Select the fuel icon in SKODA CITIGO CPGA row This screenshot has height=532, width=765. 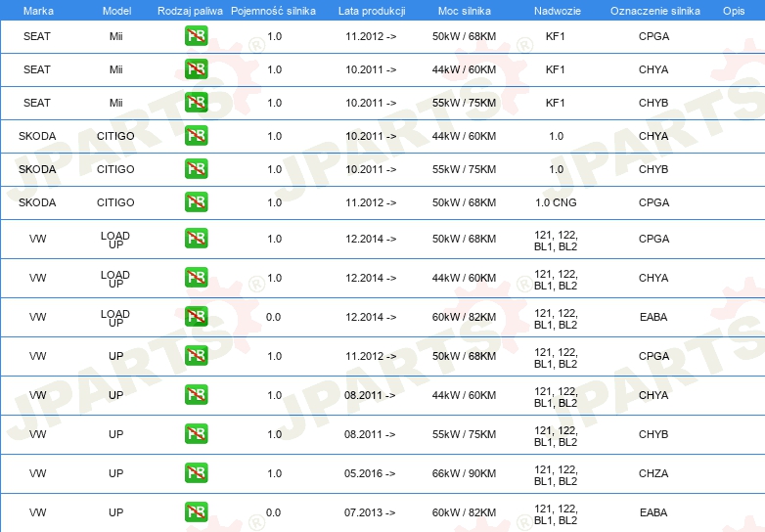(x=196, y=201)
